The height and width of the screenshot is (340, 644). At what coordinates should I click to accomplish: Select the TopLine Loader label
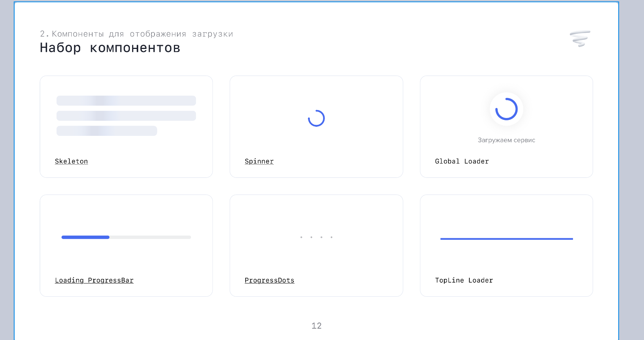pos(464,280)
